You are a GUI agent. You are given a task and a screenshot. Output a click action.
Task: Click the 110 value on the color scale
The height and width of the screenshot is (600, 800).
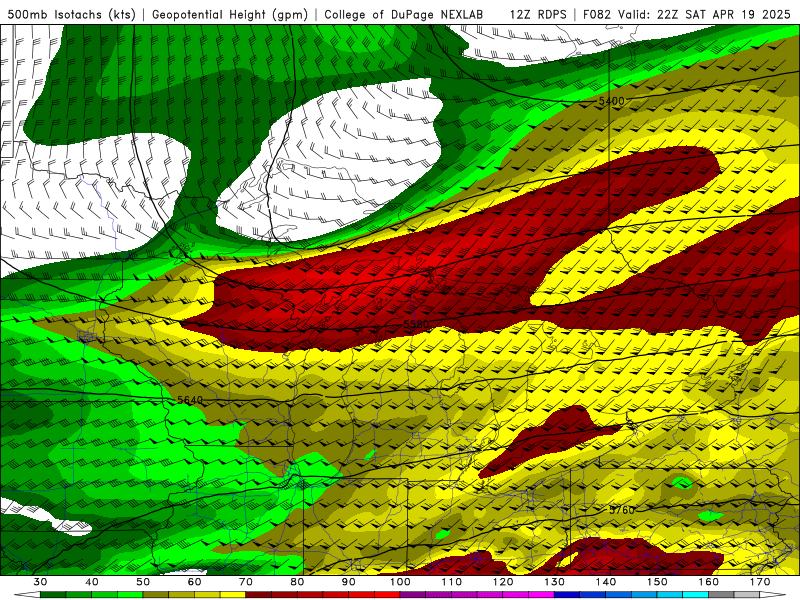click(x=452, y=582)
